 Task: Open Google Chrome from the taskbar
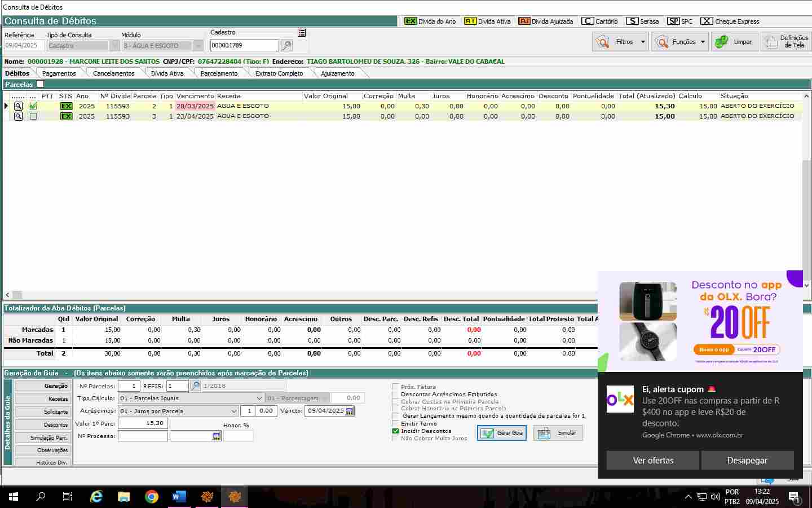tap(151, 497)
